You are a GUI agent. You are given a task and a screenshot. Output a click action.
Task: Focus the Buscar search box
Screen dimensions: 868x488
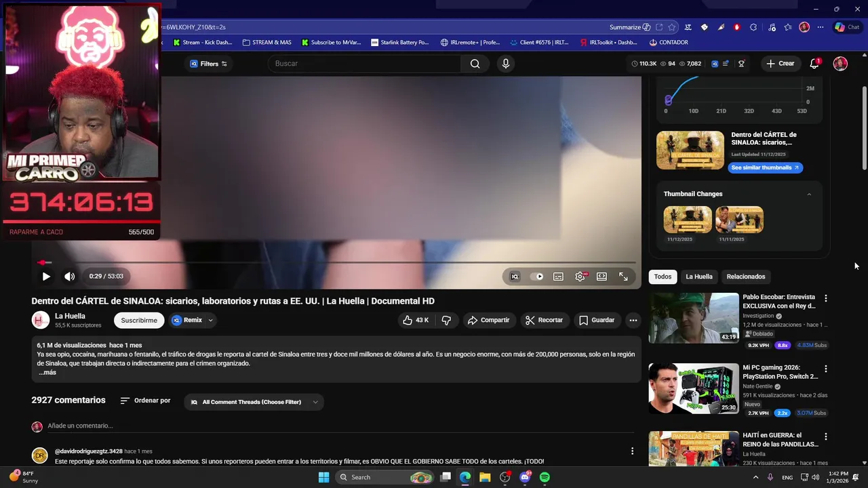[x=365, y=64]
